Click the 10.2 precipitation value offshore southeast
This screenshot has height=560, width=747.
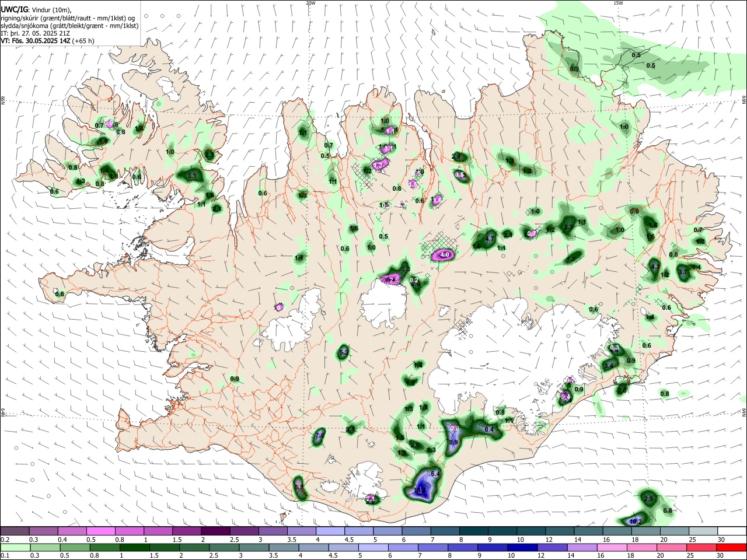pyautogui.click(x=636, y=521)
